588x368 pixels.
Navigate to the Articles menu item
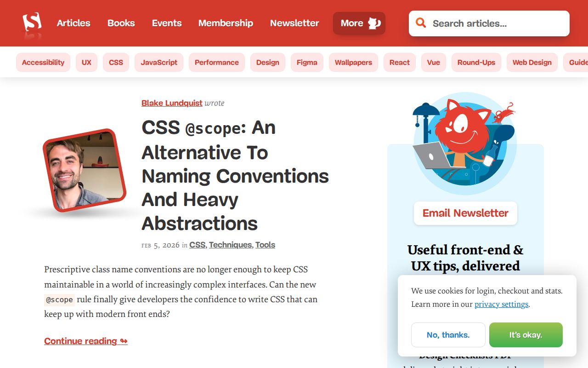[73, 23]
